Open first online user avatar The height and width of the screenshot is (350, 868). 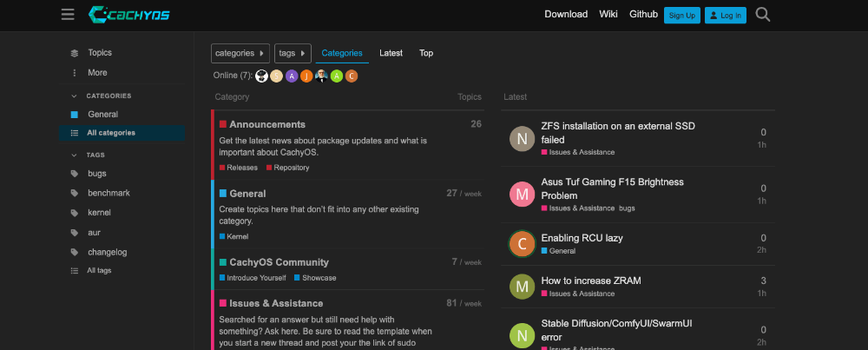(x=262, y=76)
